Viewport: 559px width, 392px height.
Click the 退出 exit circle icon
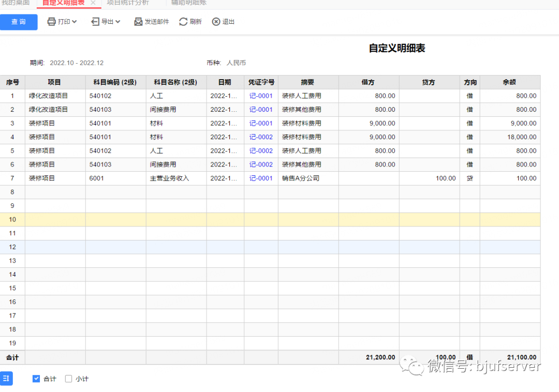[x=216, y=22]
